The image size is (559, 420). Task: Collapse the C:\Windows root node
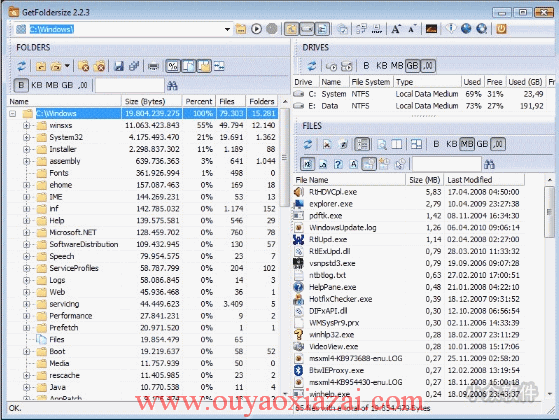[x=12, y=114]
